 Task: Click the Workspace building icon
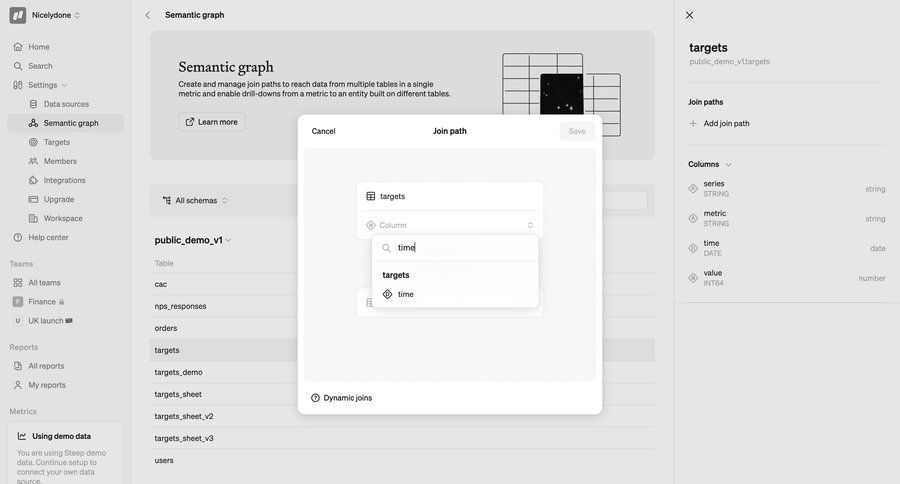pyautogui.click(x=33, y=218)
